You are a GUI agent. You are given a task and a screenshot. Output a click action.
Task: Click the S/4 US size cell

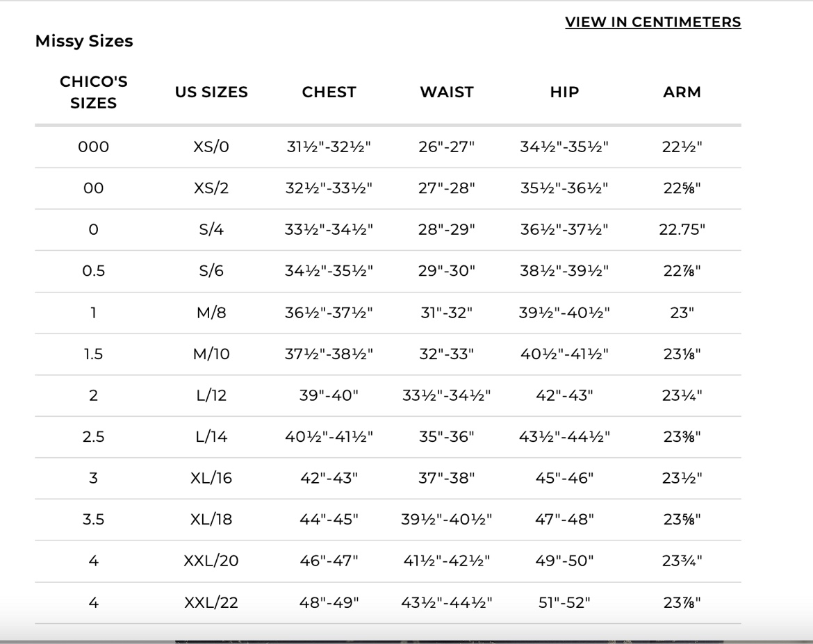point(211,229)
